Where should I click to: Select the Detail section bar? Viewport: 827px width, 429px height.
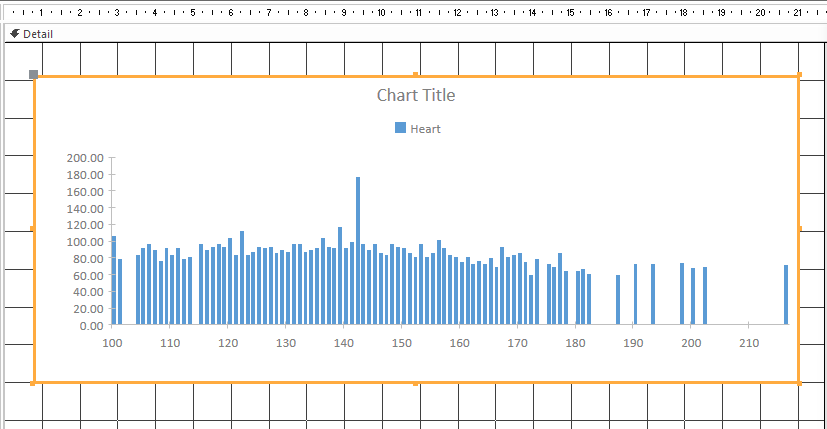tap(414, 34)
